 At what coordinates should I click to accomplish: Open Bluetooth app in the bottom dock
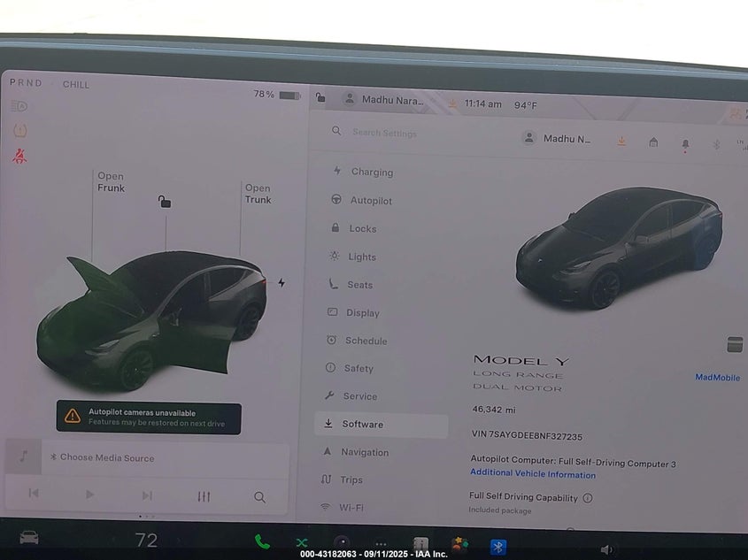(498, 546)
